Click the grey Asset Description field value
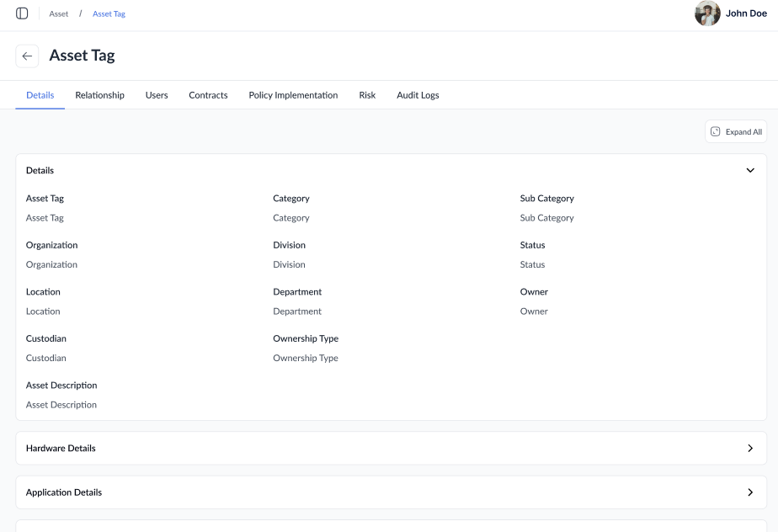 [61, 404]
